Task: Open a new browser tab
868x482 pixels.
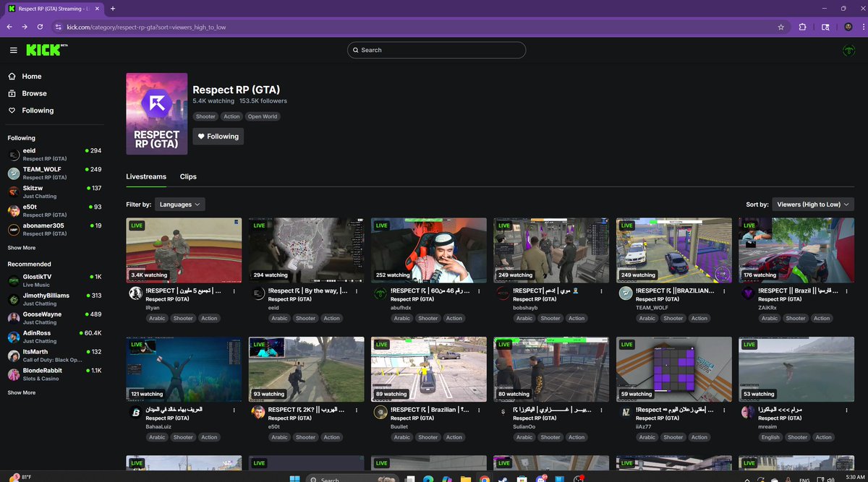Action: click(x=112, y=8)
